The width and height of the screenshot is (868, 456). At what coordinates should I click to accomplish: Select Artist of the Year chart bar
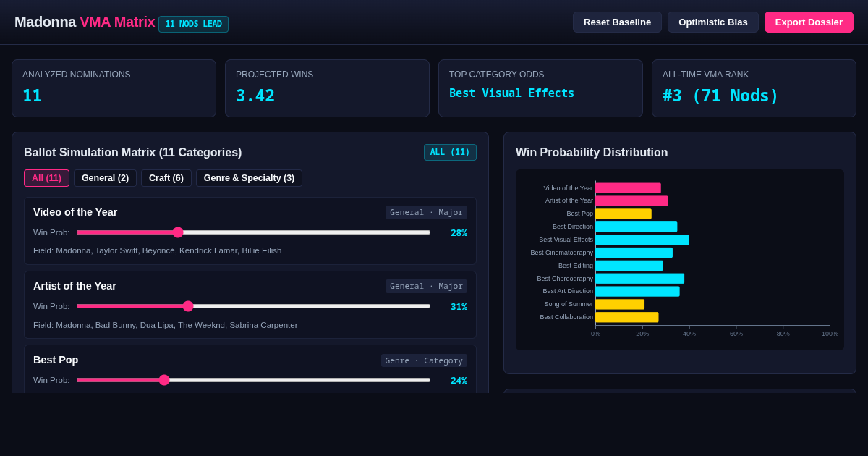631,200
